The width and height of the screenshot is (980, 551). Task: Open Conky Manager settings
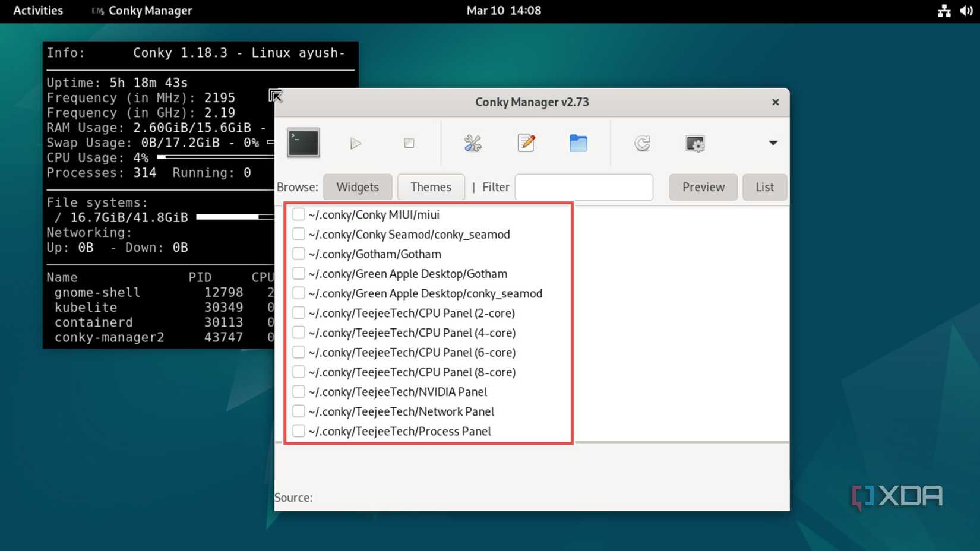[x=695, y=143]
